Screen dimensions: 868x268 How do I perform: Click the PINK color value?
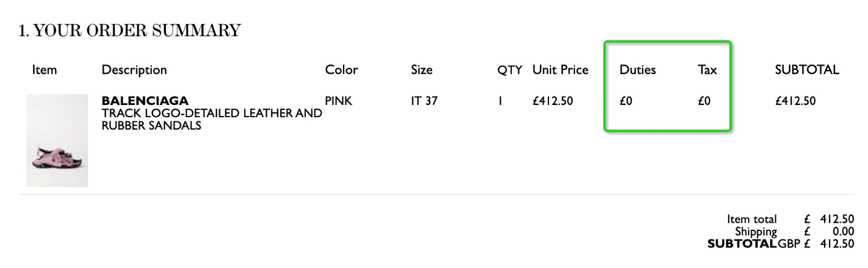(x=338, y=101)
